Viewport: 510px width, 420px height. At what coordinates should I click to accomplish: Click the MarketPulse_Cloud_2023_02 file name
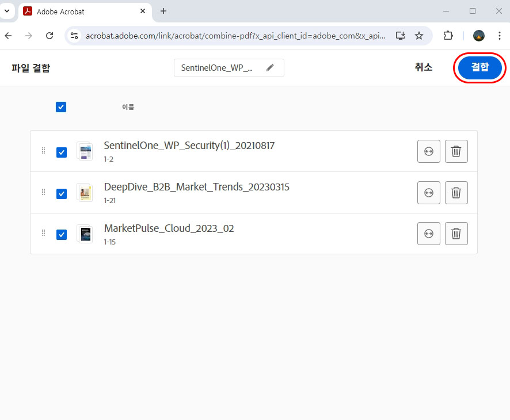pos(169,228)
